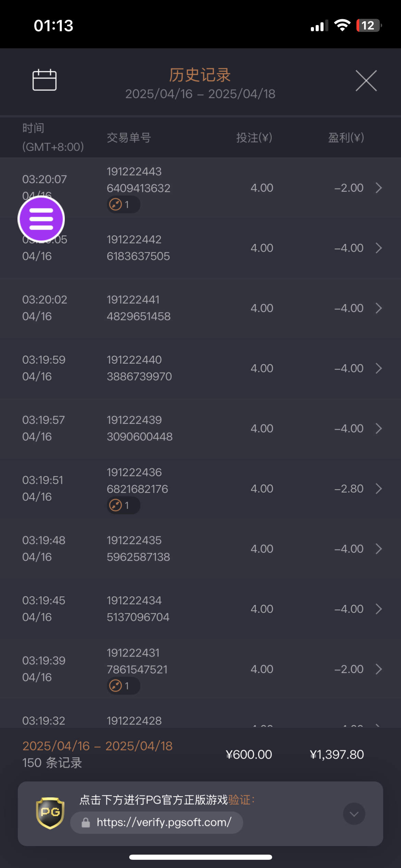Tap the orange 验证 verification link
The image size is (401, 868).
click(x=239, y=800)
